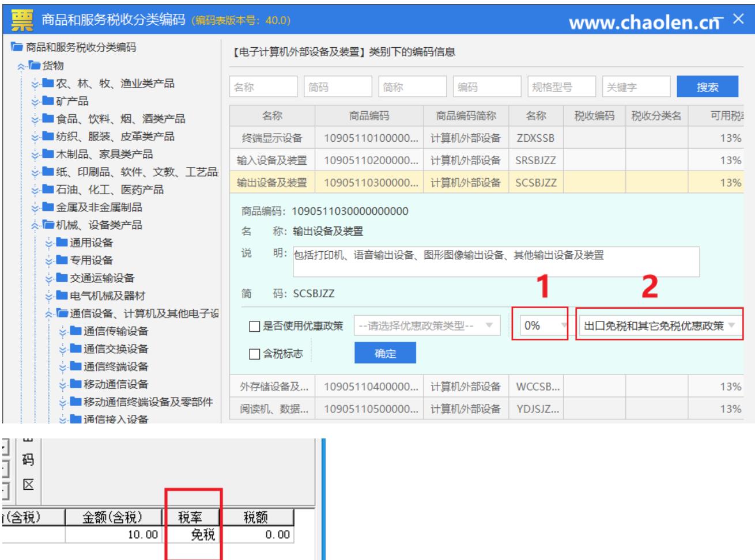Click folder icon beside 食品、饮料、烟、酒类产品
755x560 pixels.
(48, 119)
